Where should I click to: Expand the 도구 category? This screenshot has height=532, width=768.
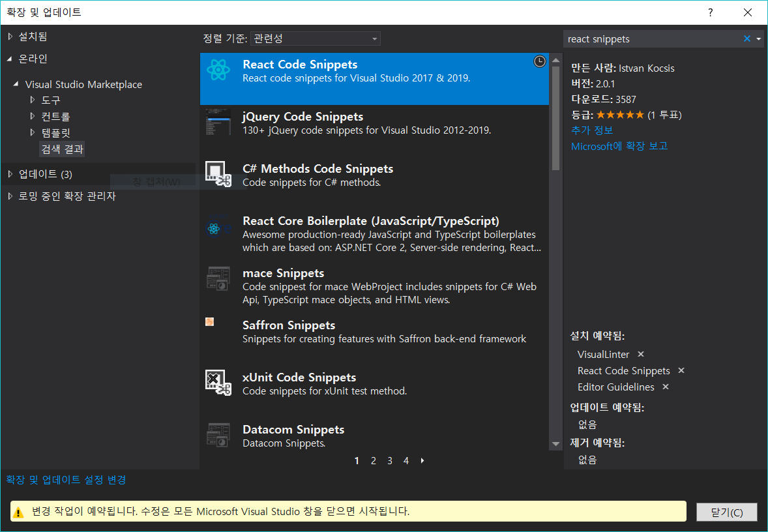[x=33, y=100]
